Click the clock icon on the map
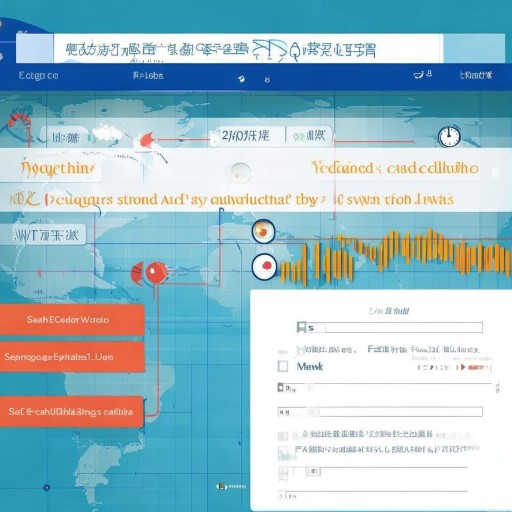This screenshot has height=512, width=512. pos(449,136)
